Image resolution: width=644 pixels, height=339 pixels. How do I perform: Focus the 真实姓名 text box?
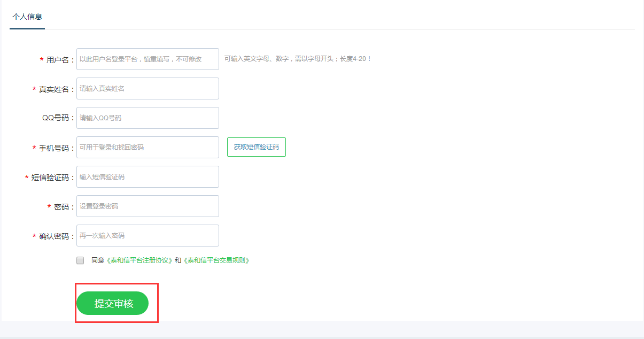[148, 89]
